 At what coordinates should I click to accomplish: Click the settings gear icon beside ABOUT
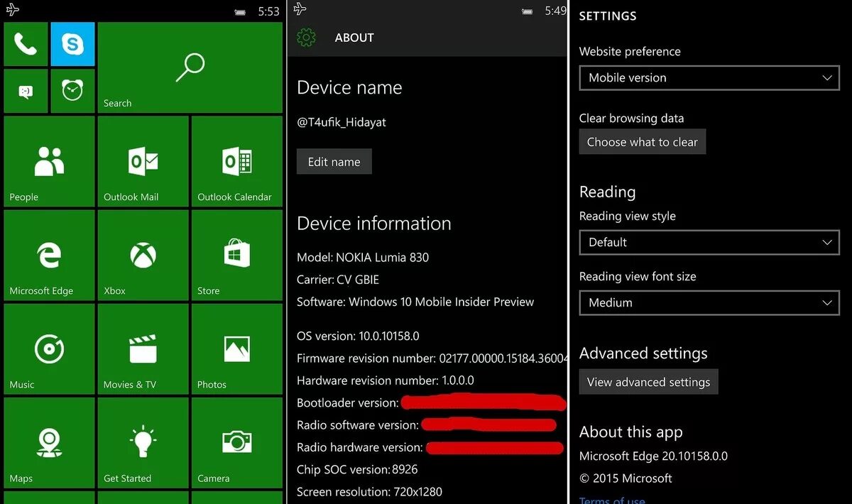point(306,38)
